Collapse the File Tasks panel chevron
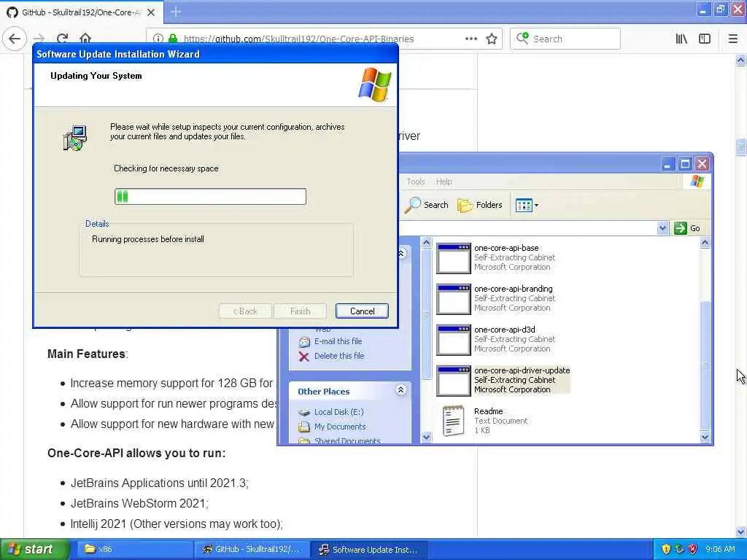747x560 pixels. point(401,253)
